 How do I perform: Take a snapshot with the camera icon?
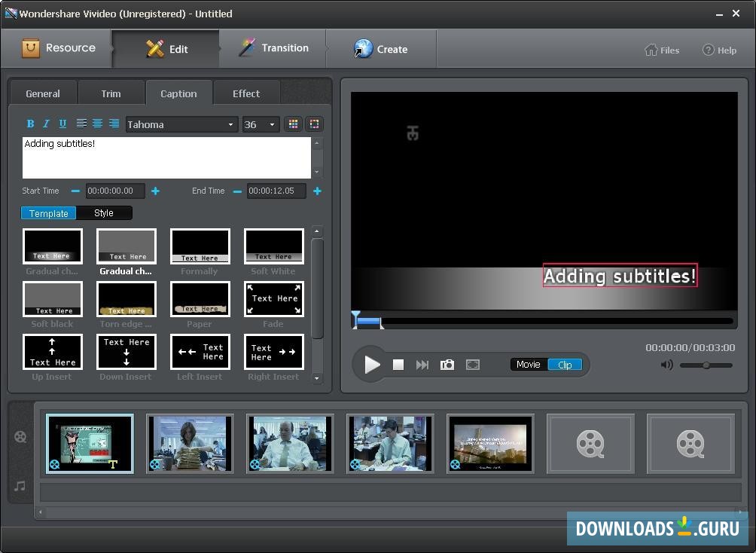[447, 364]
